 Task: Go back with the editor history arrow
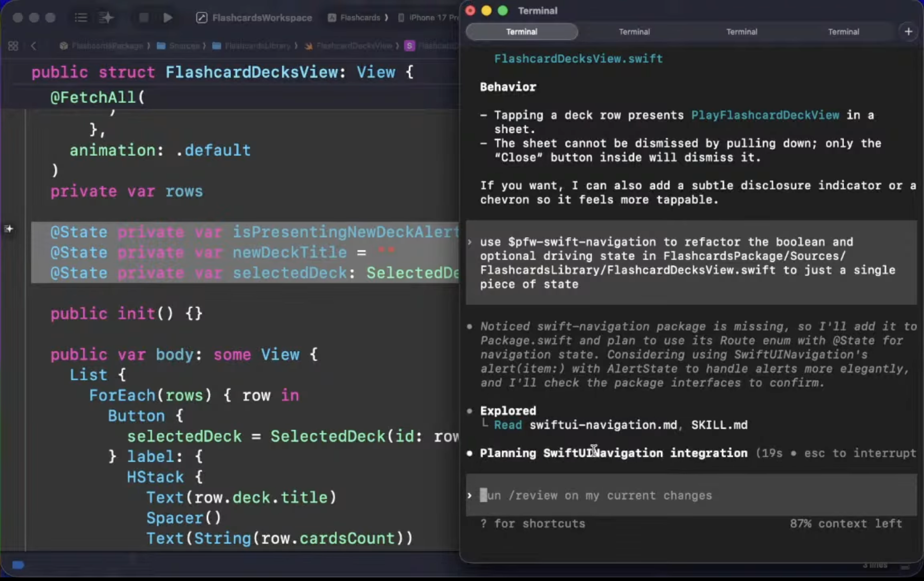point(33,46)
